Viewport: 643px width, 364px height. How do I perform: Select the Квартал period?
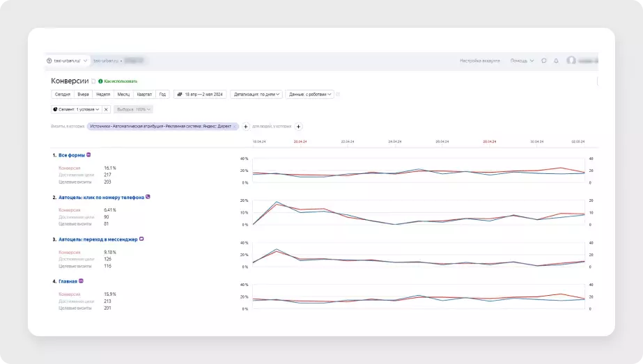(x=144, y=94)
